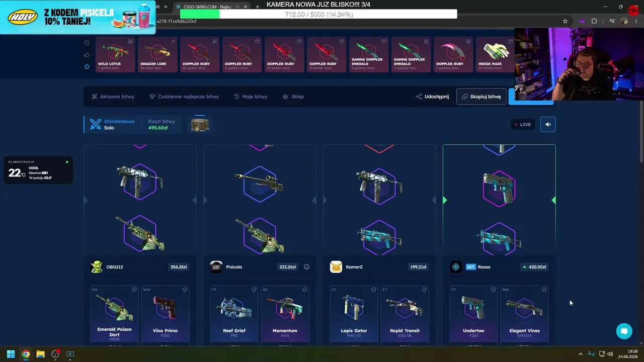Click the KamerZ player name
Screen dimensions: 644x362
click(354, 267)
